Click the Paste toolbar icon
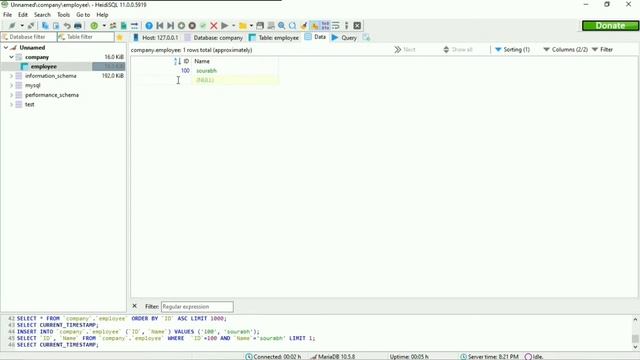Viewport: 640px width, 360px height. click(56, 26)
